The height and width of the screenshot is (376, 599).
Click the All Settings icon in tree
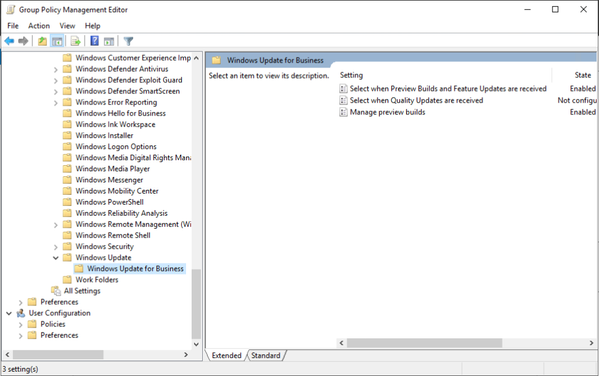pyautogui.click(x=56, y=291)
